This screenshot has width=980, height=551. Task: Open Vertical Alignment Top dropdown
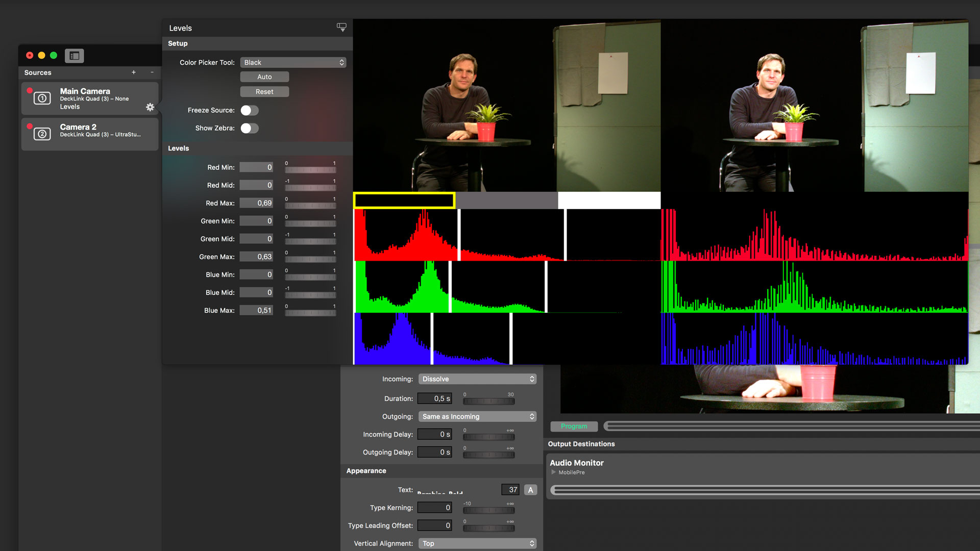tap(477, 543)
